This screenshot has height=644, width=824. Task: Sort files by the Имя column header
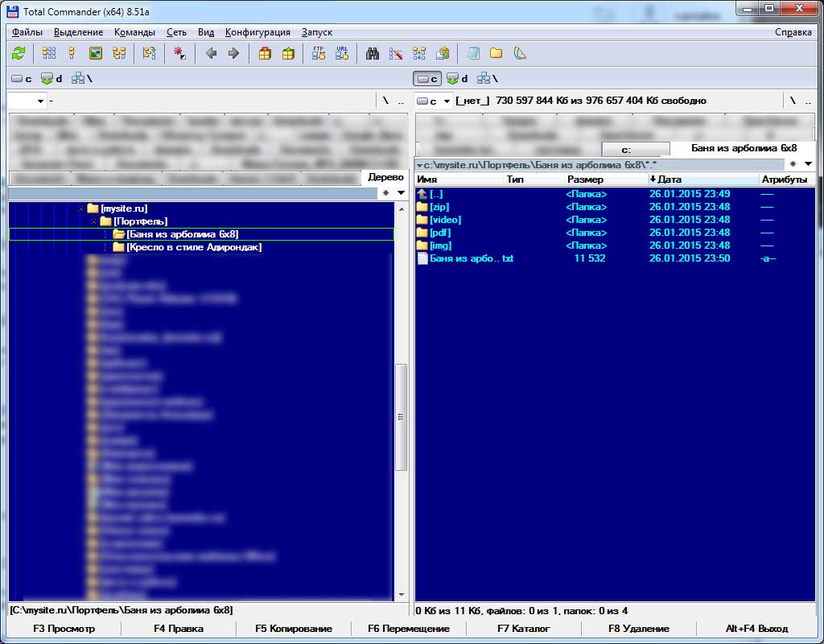point(459,180)
